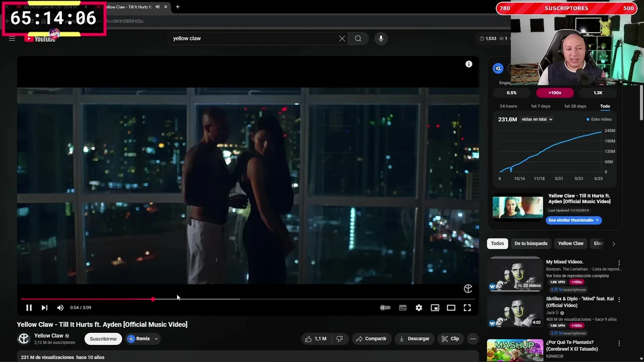The height and width of the screenshot is (362, 644).
Task: Open options for ¿Por Qué Te Plantatis?
Action: tap(619, 343)
